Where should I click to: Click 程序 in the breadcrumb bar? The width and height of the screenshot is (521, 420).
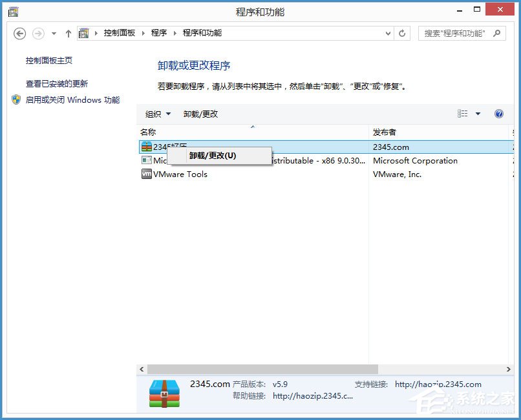pos(159,33)
